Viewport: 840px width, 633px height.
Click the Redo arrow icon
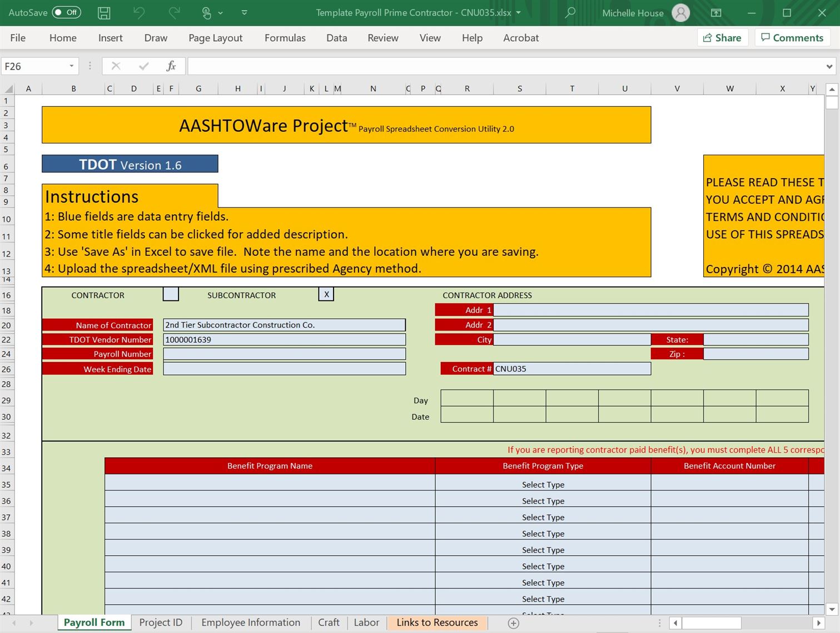pyautogui.click(x=174, y=13)
